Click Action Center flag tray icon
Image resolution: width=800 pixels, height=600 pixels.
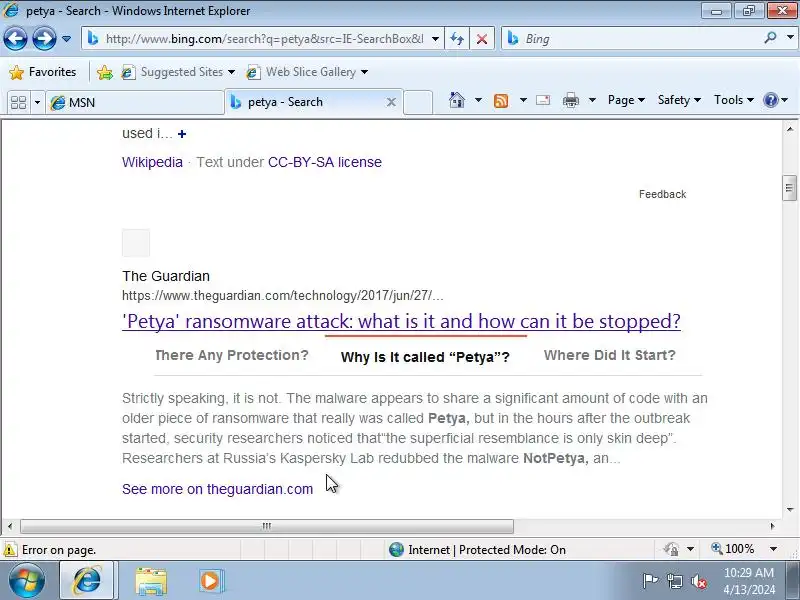[x=651, y=581]
